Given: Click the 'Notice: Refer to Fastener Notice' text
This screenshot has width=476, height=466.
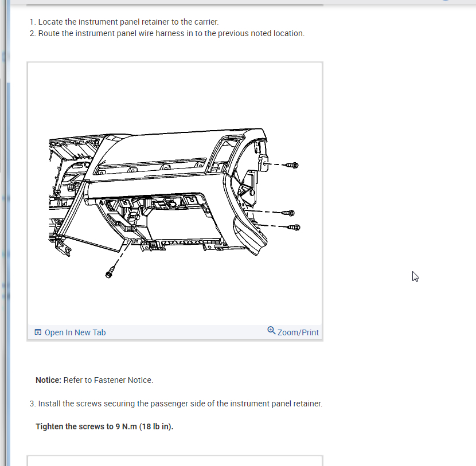Looking at the screenshot, I should [x=95, y=380].
